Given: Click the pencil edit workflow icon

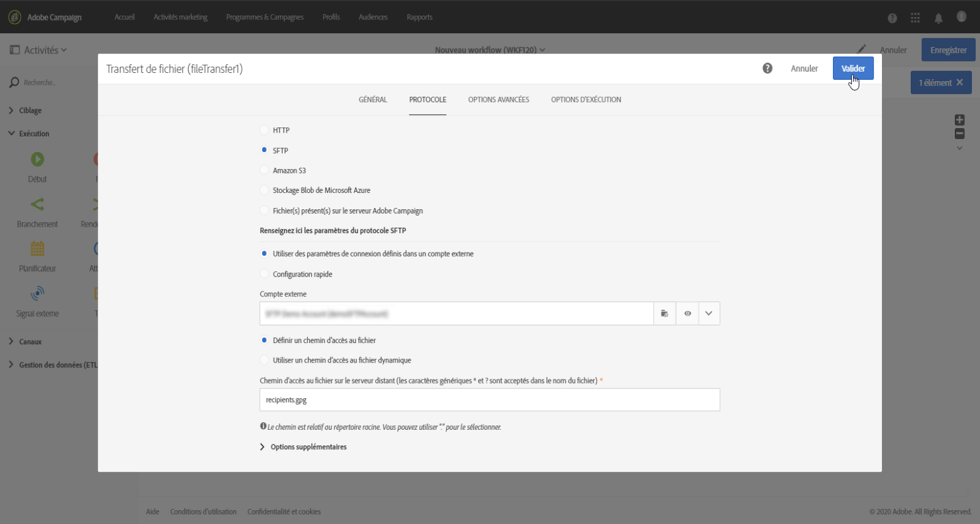Looking at the screenshot, I should [862, 49].
